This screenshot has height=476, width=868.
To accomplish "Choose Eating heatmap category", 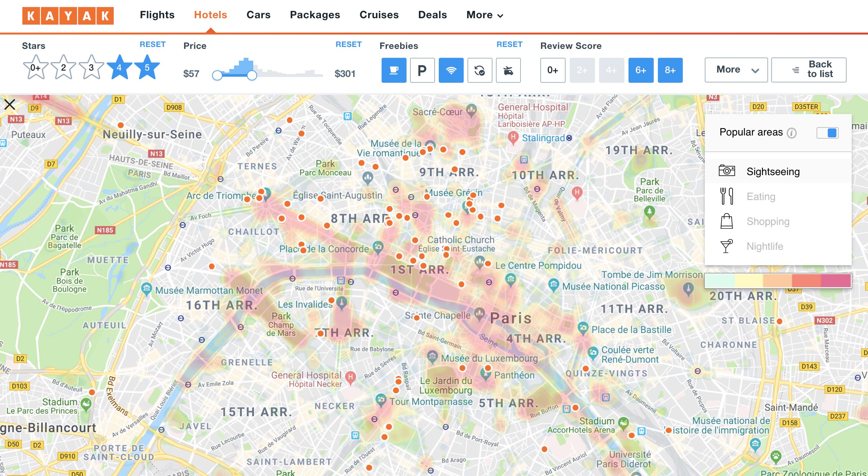I will click(x=760, y=196).
